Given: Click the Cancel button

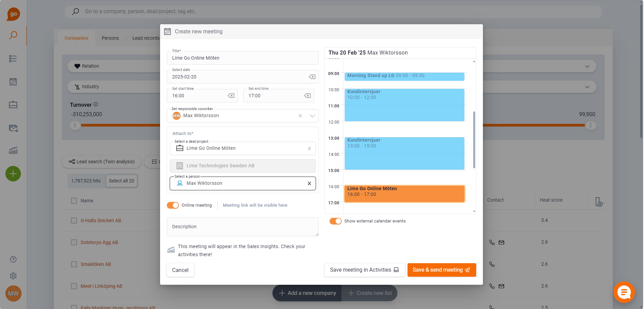Looking at the screenshot, I should pos(180,270).
